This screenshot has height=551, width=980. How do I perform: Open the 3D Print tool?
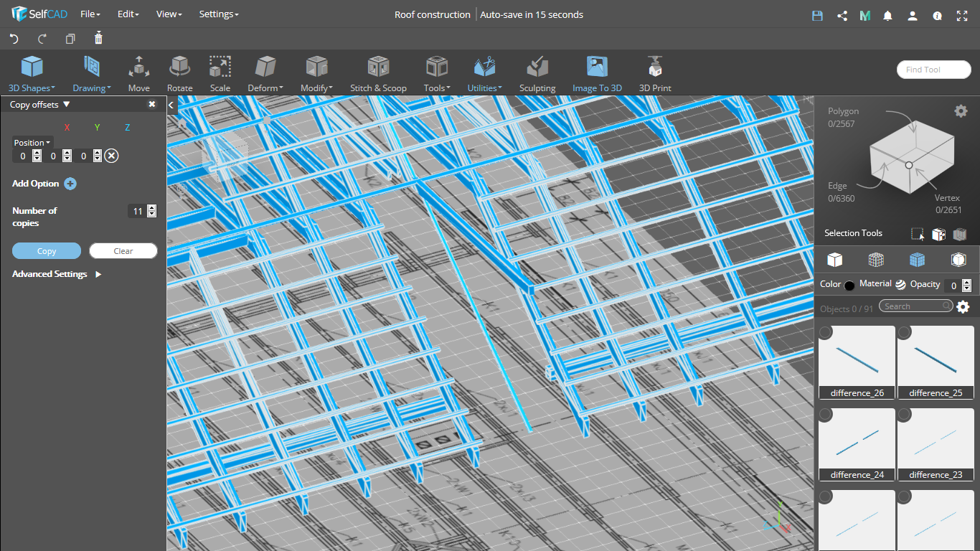[655, 74]
